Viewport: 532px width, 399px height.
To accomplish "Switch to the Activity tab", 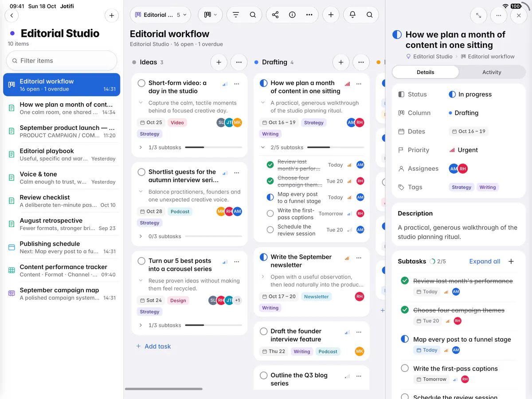I will point(492,72).
